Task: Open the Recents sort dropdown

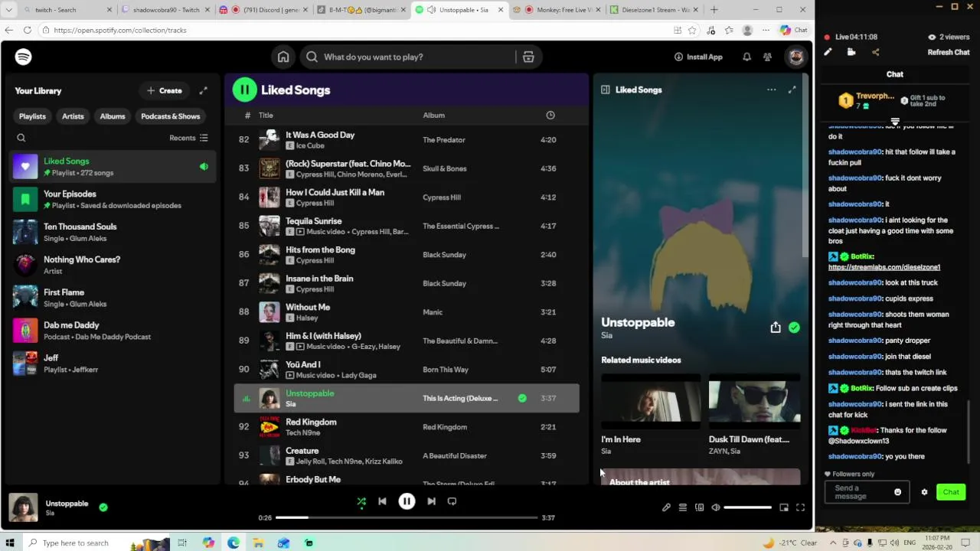Action: [x=188, y=138]
